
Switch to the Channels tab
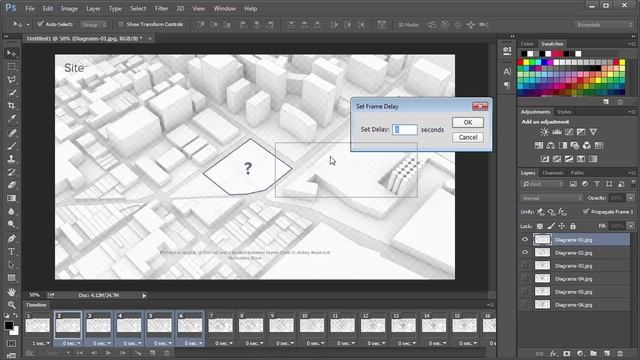pyautogui.click(x=553, y=173)
